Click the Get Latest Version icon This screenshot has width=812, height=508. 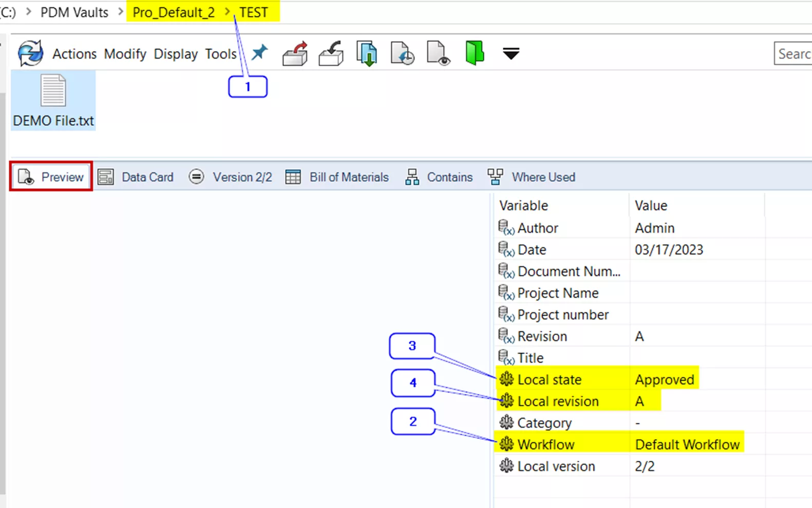pyautogui.click(x=367, y=53)
